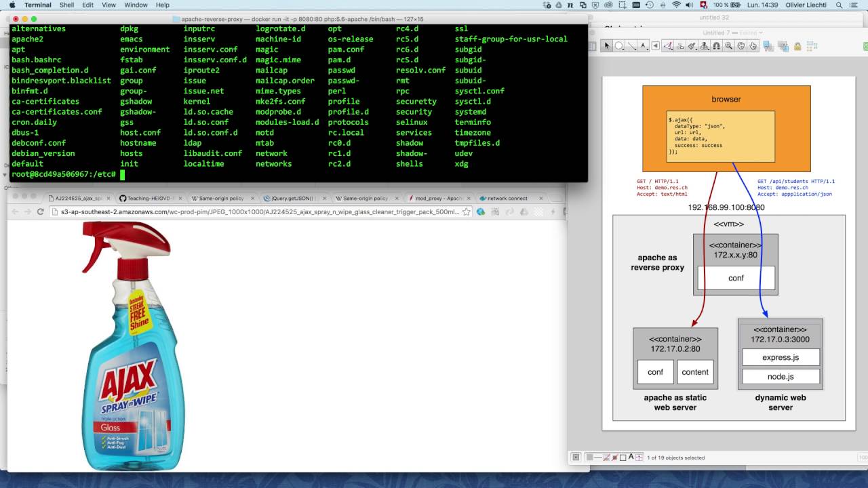Bookmark page with the star icon
Screen dimensions: 868x488
(468, 211)
